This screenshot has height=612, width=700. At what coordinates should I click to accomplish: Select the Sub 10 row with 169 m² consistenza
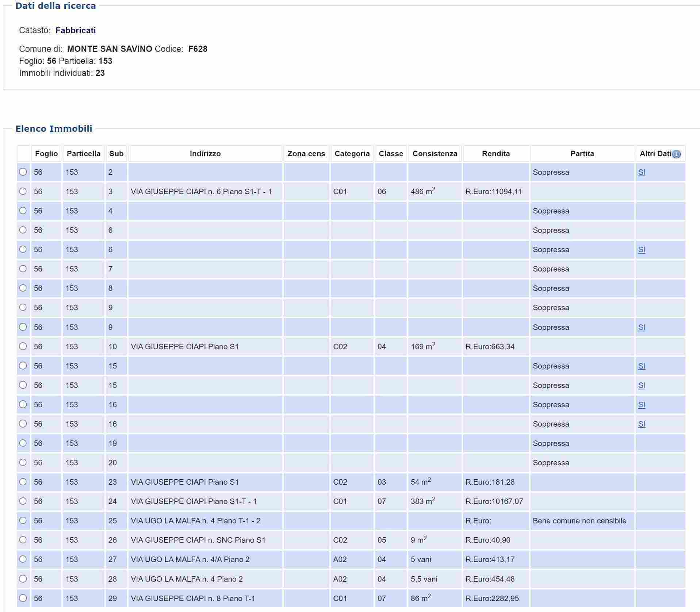click(23, 346)
